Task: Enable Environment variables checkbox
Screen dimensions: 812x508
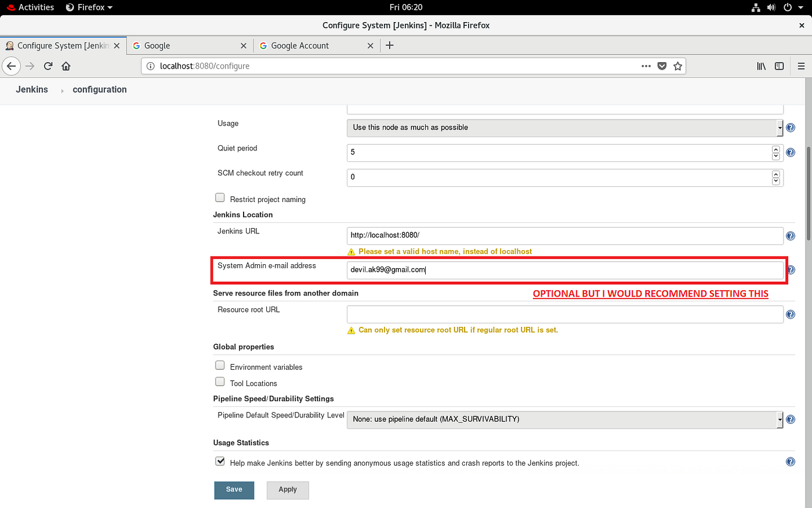Action: tap(220, 365)
